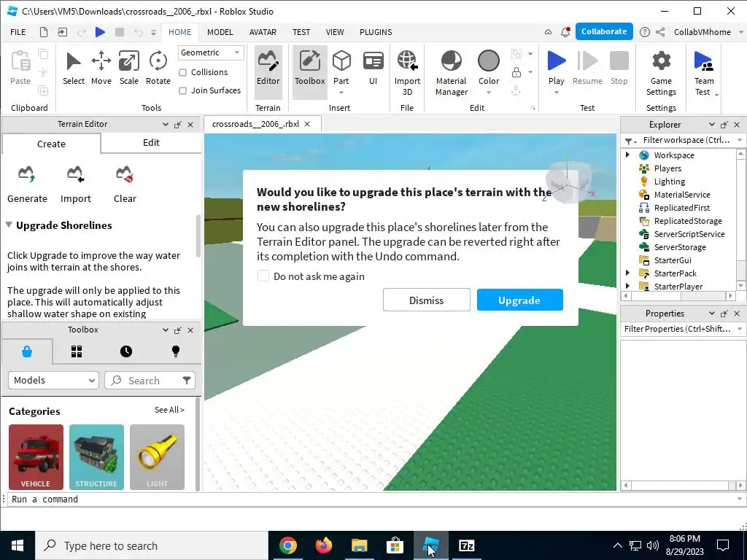Screen dimensions: 747x560
Task: Switch to the PLUGINS ribbon tab
Action: (376, 32)
